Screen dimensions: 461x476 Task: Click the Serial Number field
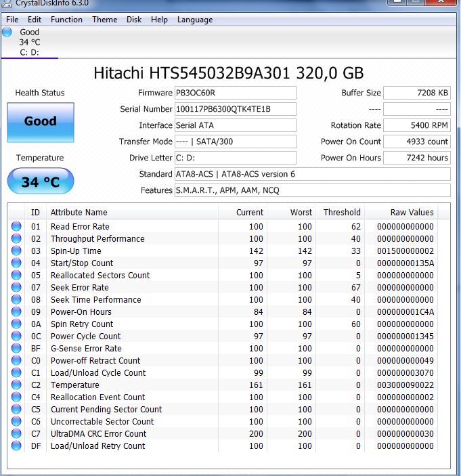(235, 109)
